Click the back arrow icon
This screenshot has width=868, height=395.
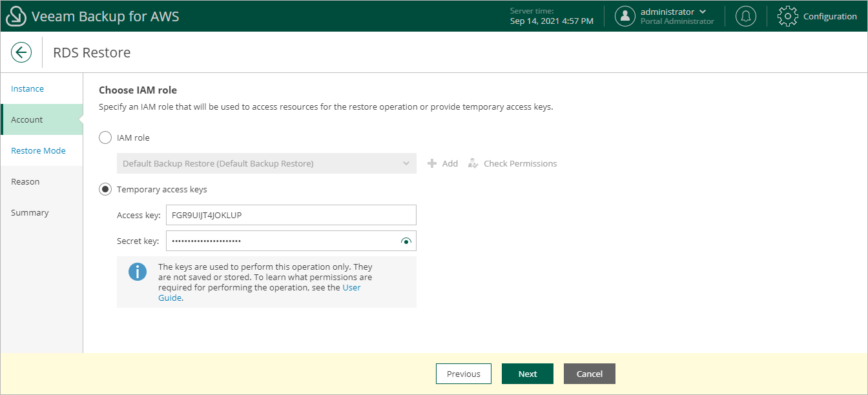tap(21, 52)
